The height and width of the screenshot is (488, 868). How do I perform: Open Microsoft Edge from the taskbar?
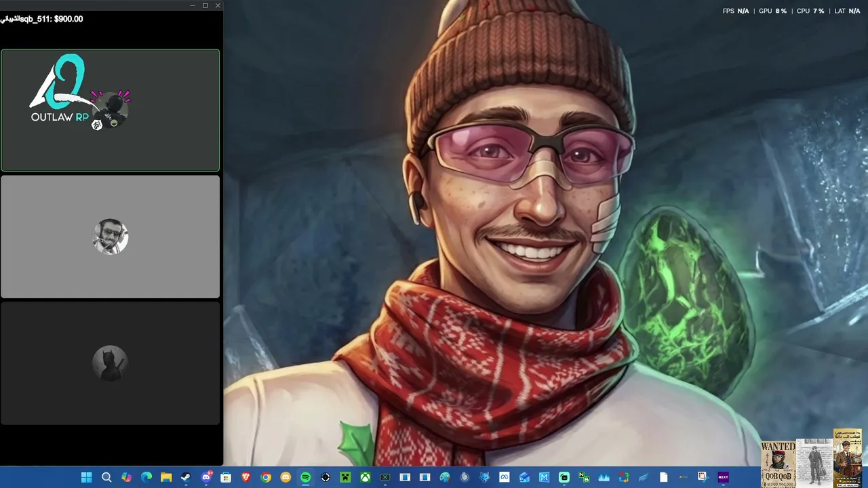146,477
